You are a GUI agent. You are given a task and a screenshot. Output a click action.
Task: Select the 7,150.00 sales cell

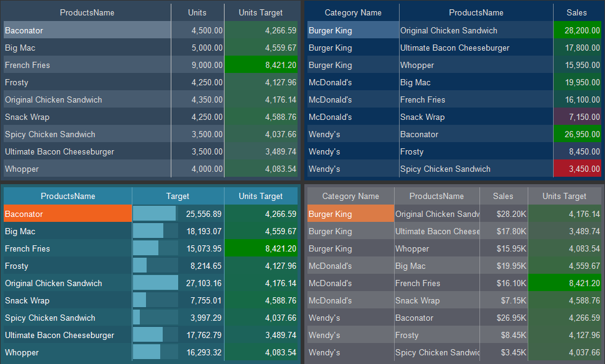click(577, 117)
